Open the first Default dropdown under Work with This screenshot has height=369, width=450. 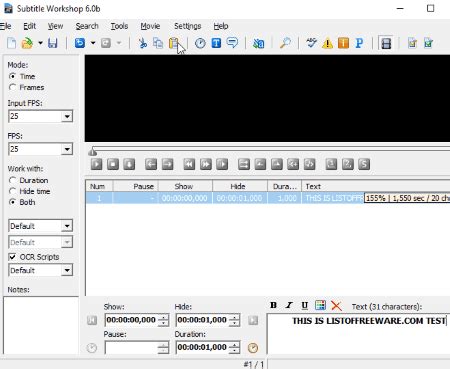click(67, 226)
